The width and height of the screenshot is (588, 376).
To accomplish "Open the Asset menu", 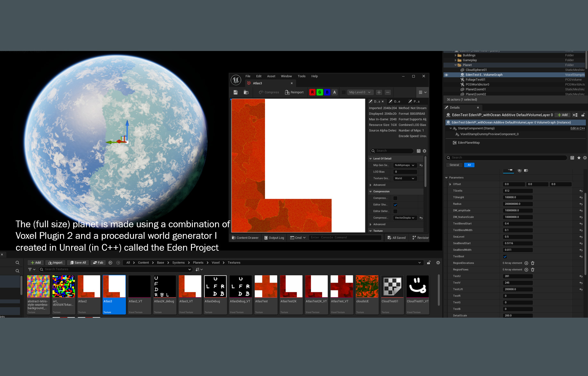I will pos(271,76).
